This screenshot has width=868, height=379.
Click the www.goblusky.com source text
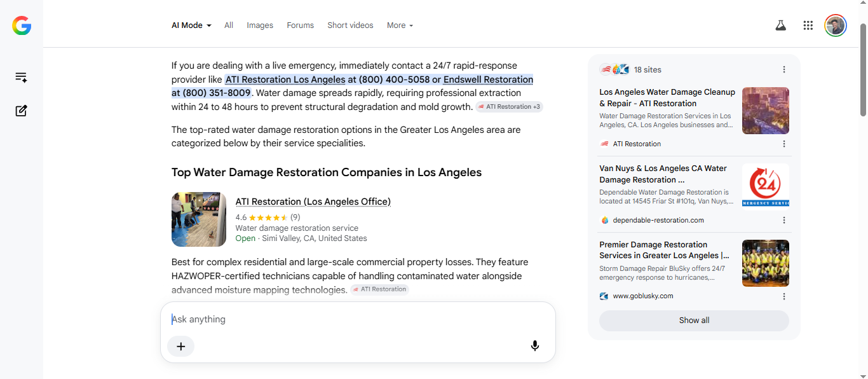pos(643,296)
